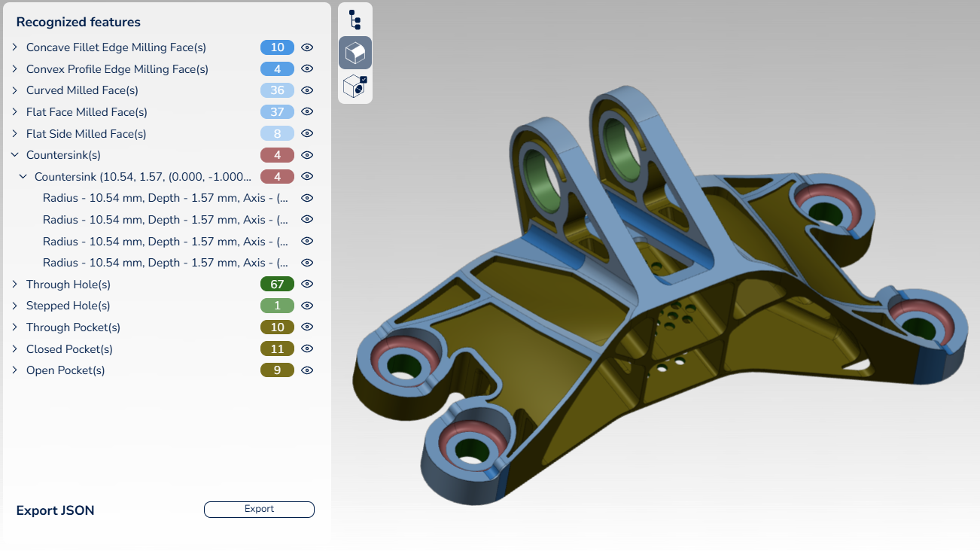Toggle Curved Milled Face(s) eye icon
980x551 pixels.
pos(307,90)
